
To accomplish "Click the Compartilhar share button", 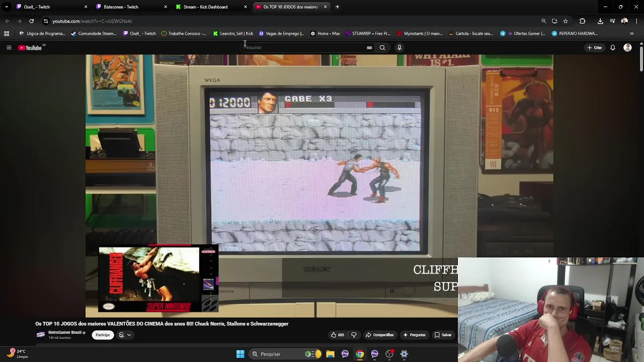I will (380, 335).
